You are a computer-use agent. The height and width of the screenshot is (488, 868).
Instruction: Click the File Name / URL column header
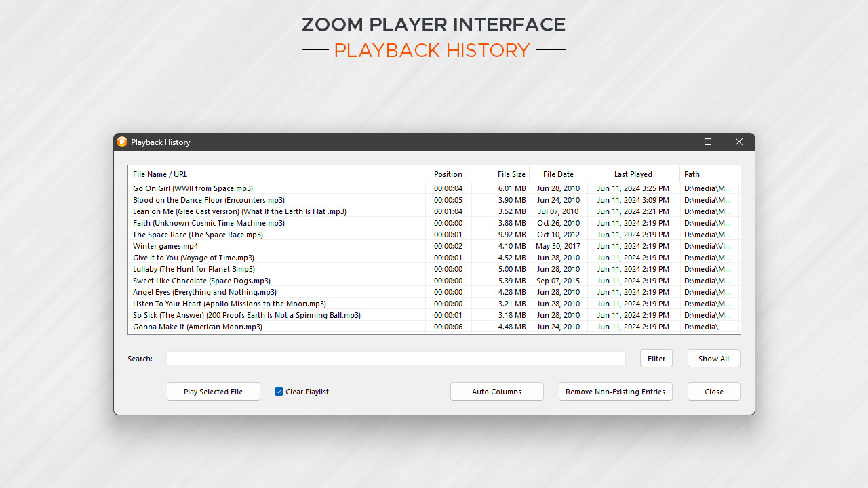(x=161, y=174)
